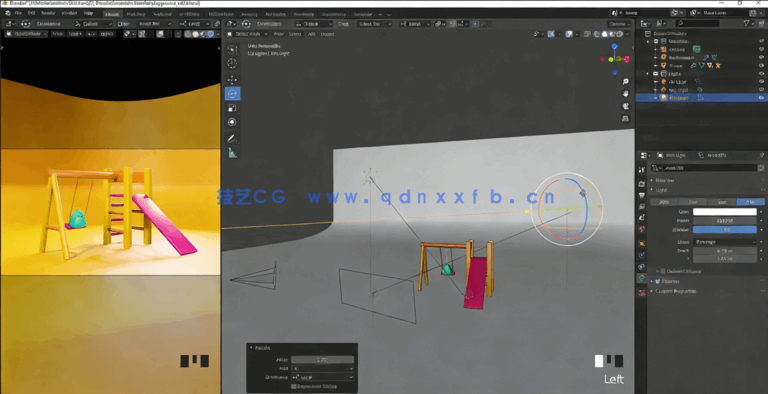
Task: Select the combined Transform tool
Action: click(232, 122)
